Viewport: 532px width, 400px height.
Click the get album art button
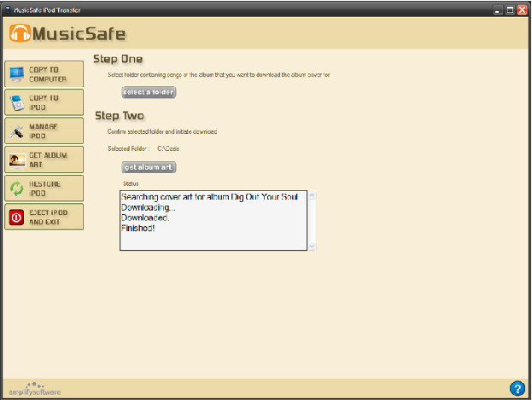click(x=149, y=167)
